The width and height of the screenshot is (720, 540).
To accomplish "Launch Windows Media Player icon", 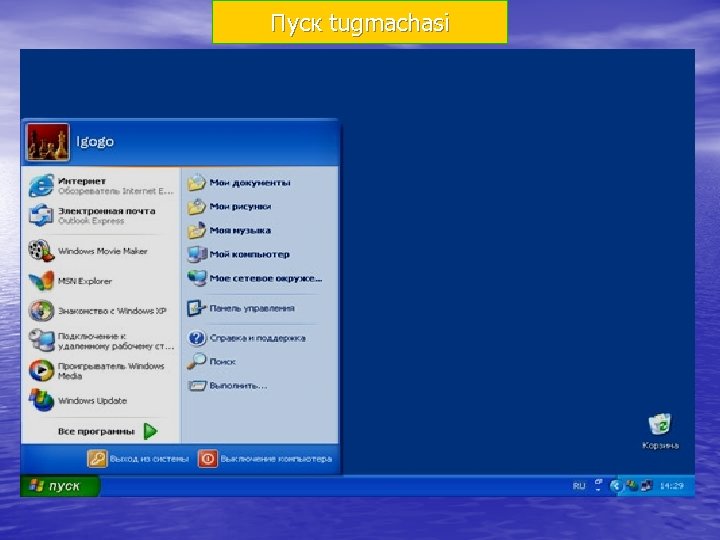I will [41, 371].
